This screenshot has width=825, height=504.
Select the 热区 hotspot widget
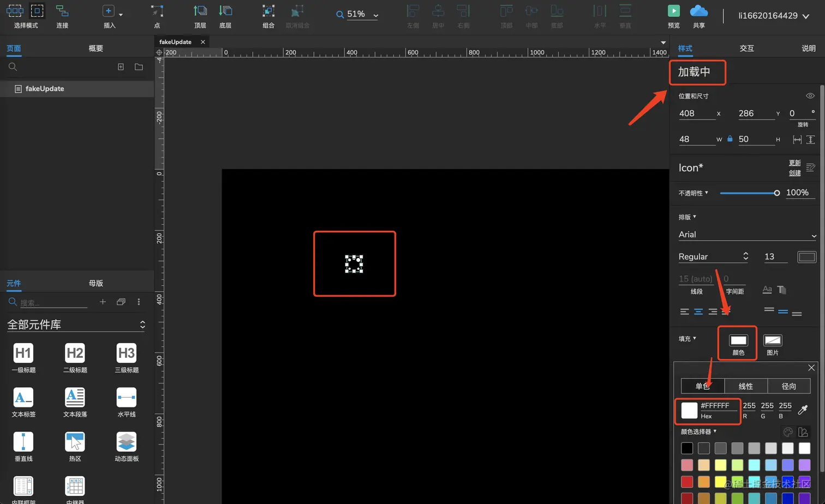click(x=75, y=446)
